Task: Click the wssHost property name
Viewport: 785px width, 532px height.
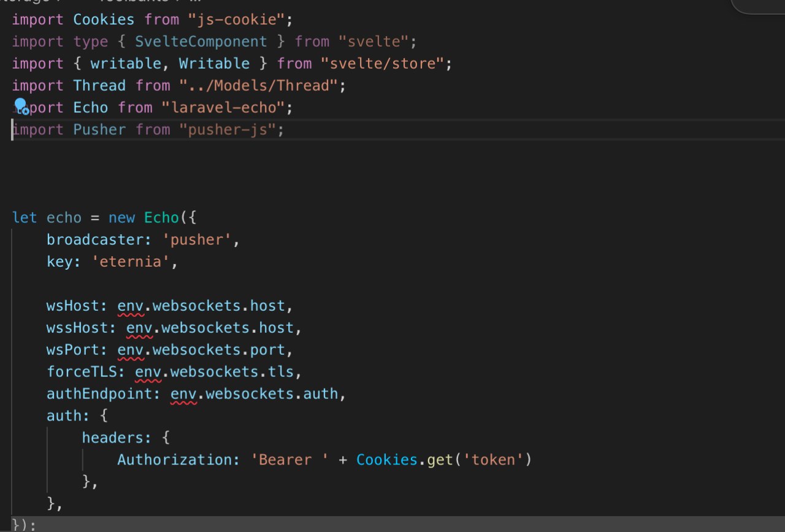Action: coord(77,328)
